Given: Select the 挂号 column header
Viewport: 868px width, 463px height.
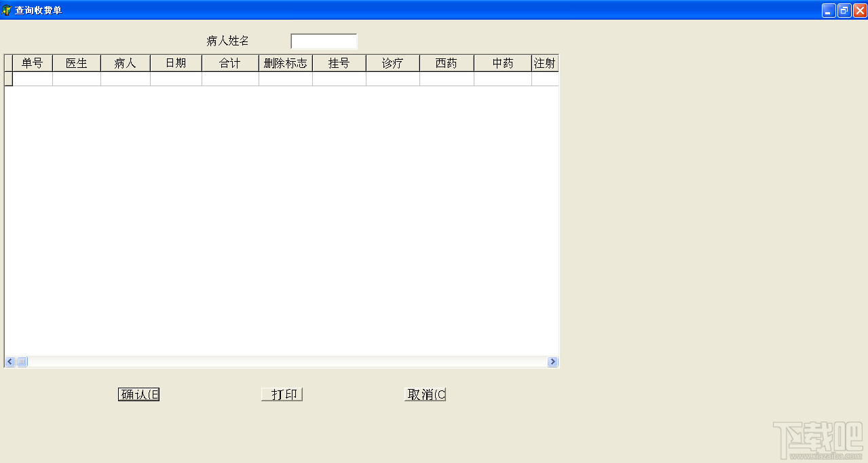Looking at the screenshot, I should 338,62.
